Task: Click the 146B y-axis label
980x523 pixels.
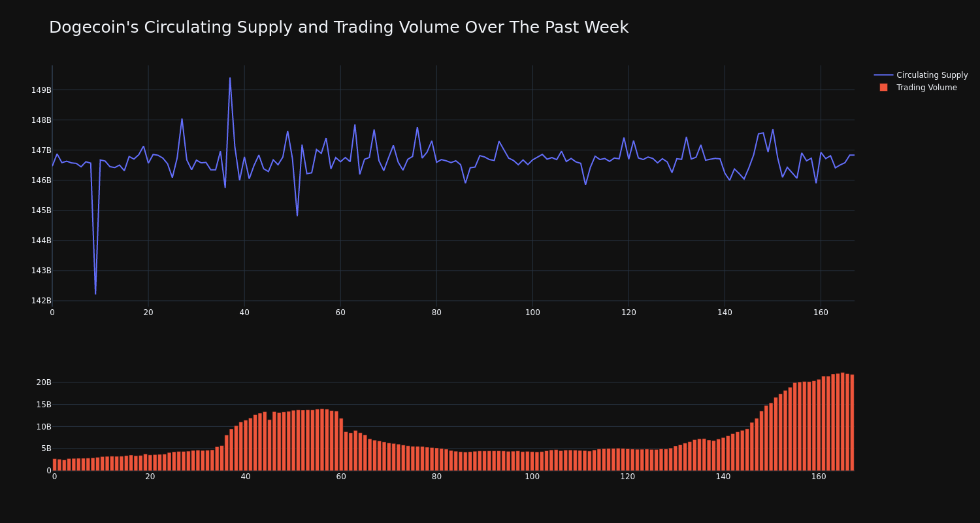Action: point(41,180)
